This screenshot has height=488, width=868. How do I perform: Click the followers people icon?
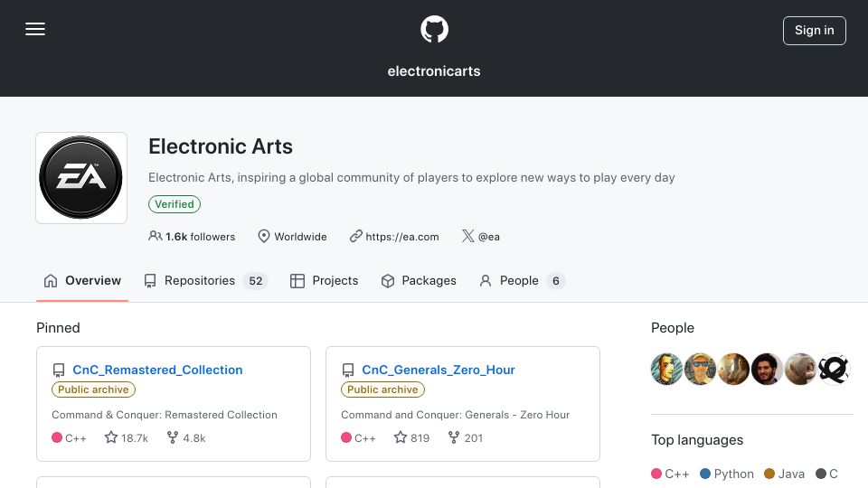(x=155, y=236)
